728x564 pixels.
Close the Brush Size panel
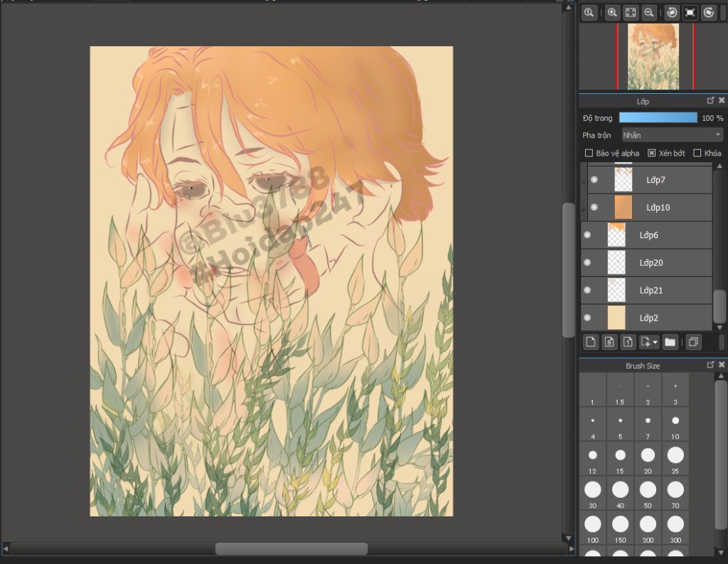point(722,365)
